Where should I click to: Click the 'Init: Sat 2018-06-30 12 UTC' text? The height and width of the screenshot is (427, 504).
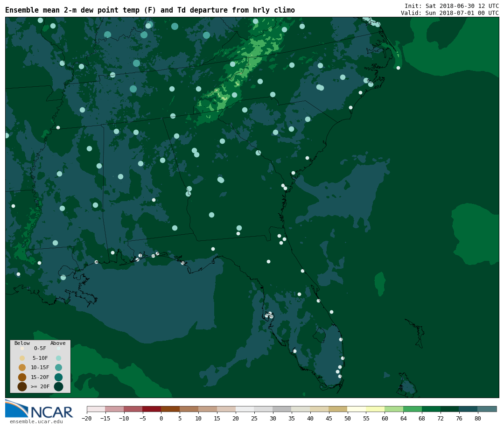tap(452, 6)
